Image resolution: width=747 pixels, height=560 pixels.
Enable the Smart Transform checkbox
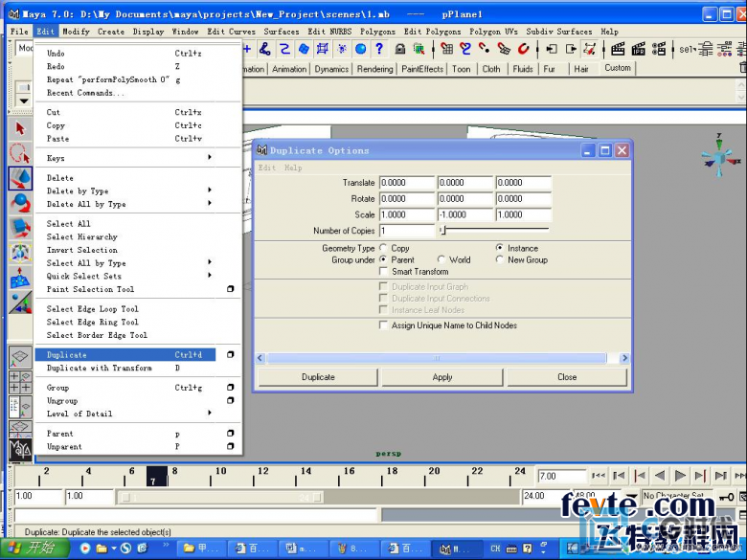(x=383, y=271)
